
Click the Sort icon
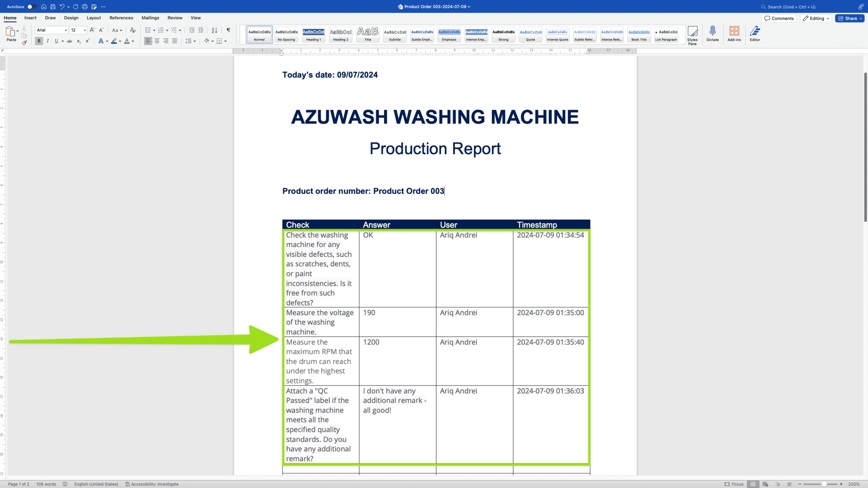[x=214, y=30]
